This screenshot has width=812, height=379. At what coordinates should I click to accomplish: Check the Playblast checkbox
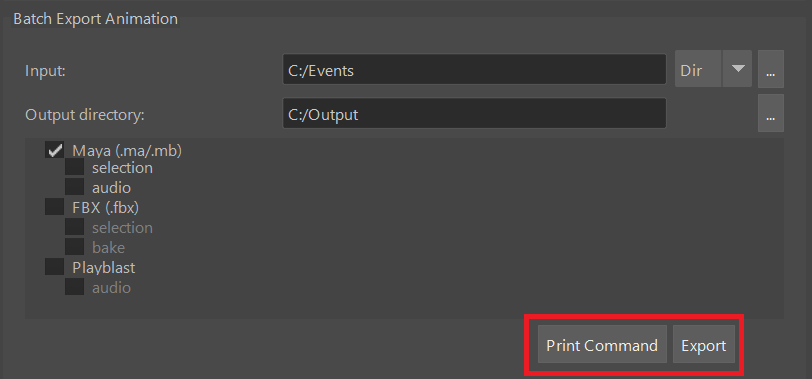(54, 267)
